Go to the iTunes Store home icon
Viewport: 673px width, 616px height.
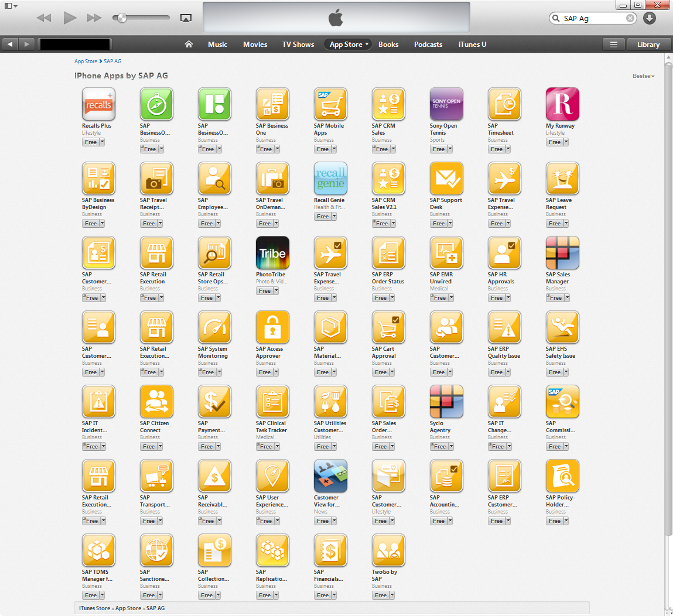189,44
